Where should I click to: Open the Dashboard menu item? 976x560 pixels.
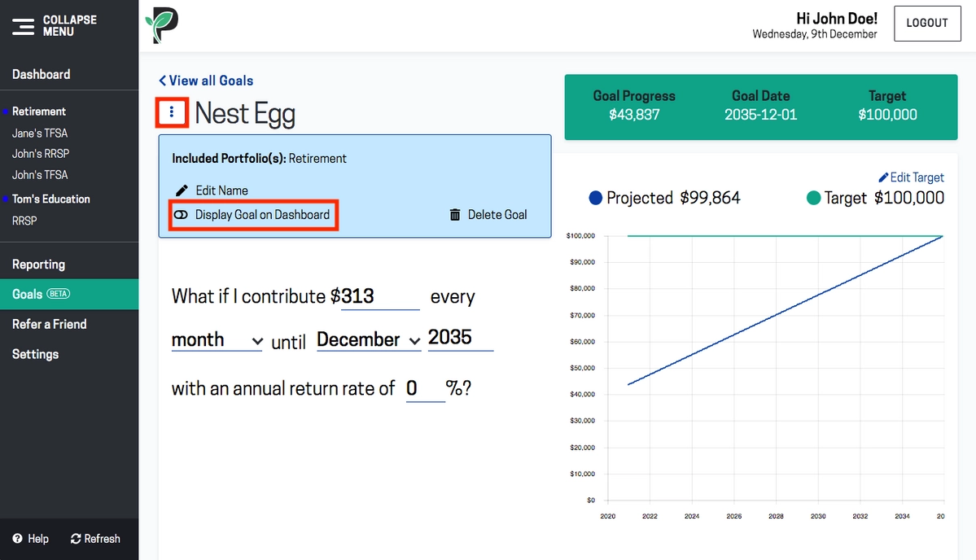pos(41,75)
